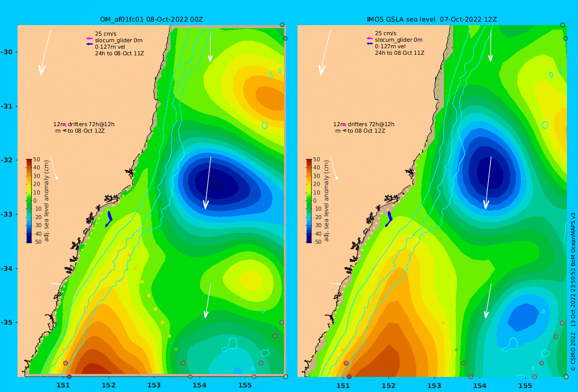Click longitude label '151' under the left map
Viewport: 578px width, 392px height.
pos(63,386)
